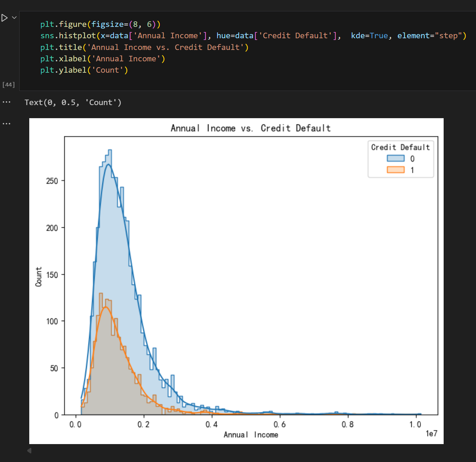This screenshot has height=462, width=476.
Task: Click the x-axis label 'Annual Income' in plot
Action: click(x=251, y=435)
